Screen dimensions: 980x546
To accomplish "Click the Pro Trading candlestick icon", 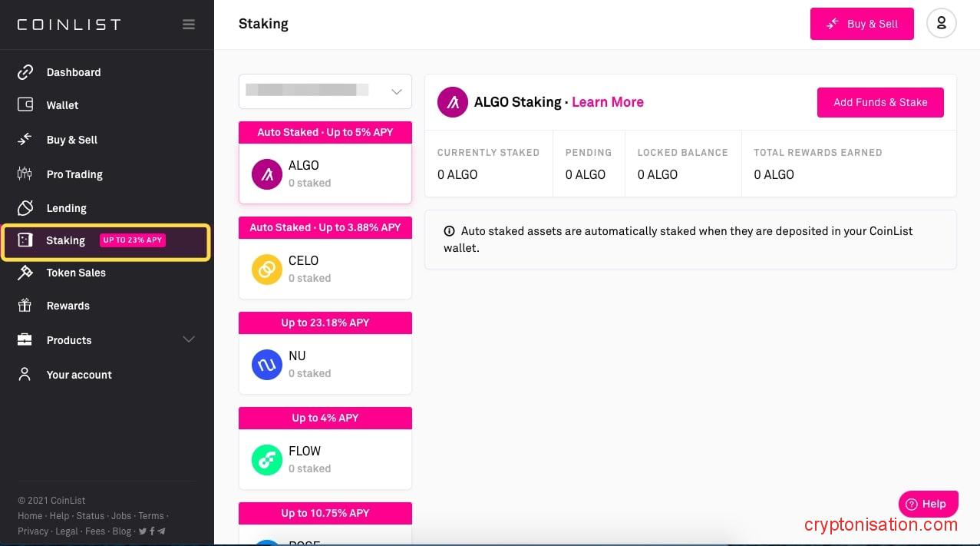I will 25,174.
